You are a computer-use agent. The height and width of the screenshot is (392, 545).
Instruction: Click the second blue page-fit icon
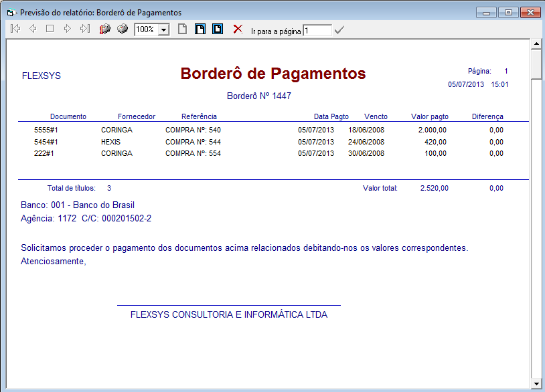pyautogui.click(x=218, y=29)
